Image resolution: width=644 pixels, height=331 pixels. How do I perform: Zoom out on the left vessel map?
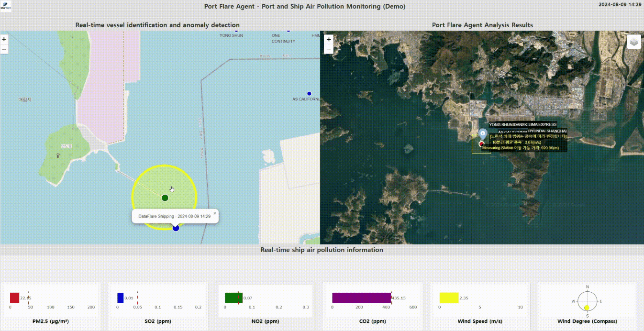point(4,49)
